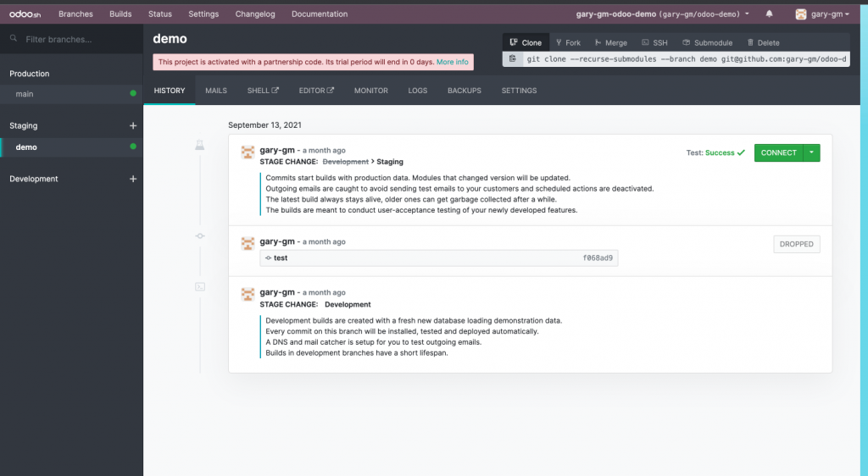
Task: Click the green CONNECT button
Action: click(x=778, y=152)
